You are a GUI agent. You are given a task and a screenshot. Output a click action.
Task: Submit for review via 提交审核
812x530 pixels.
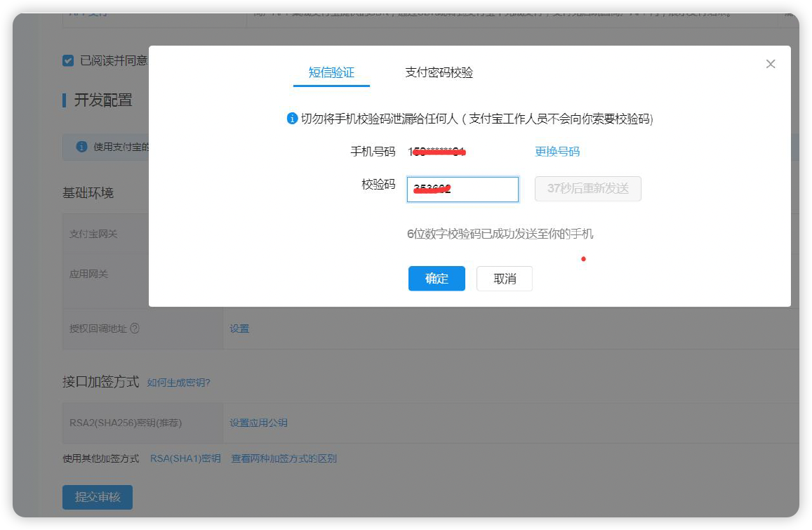click(x=97, y=496)
